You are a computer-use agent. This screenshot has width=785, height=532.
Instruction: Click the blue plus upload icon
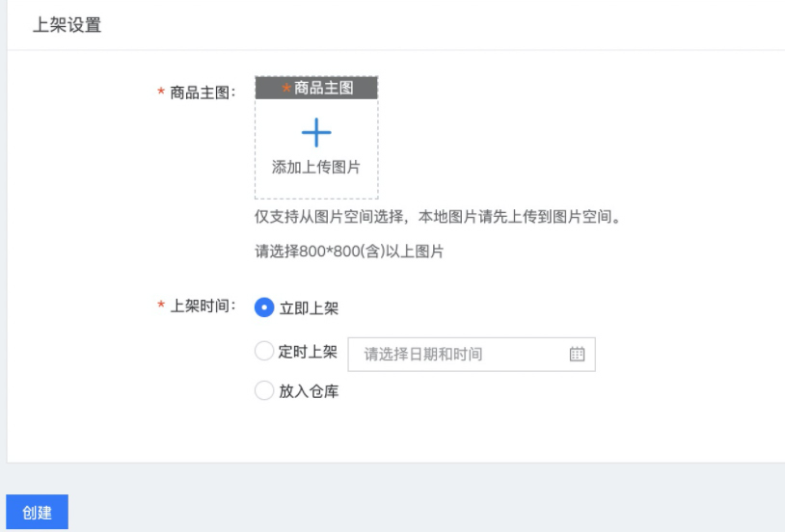tap(316, 133)
